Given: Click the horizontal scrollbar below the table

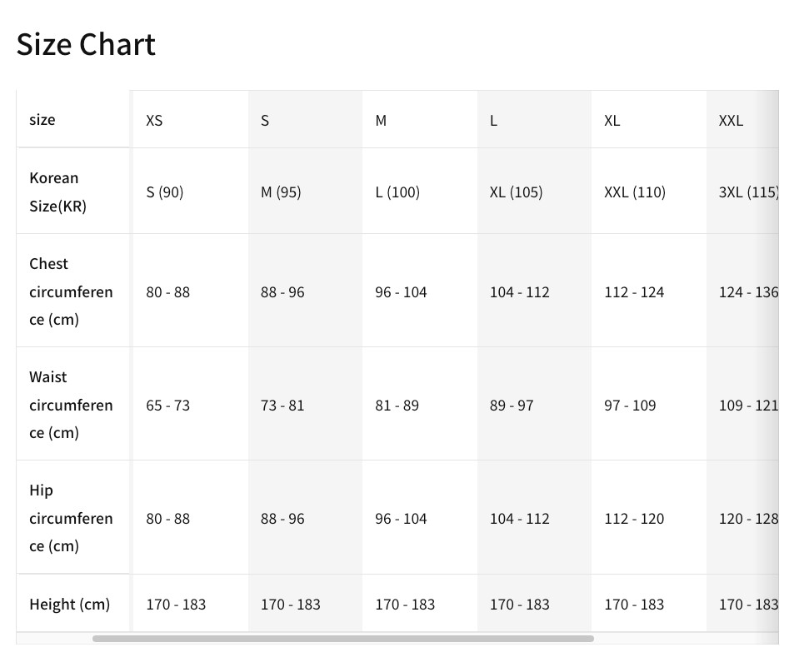Looking at the screenshot, I should point(342,639).
